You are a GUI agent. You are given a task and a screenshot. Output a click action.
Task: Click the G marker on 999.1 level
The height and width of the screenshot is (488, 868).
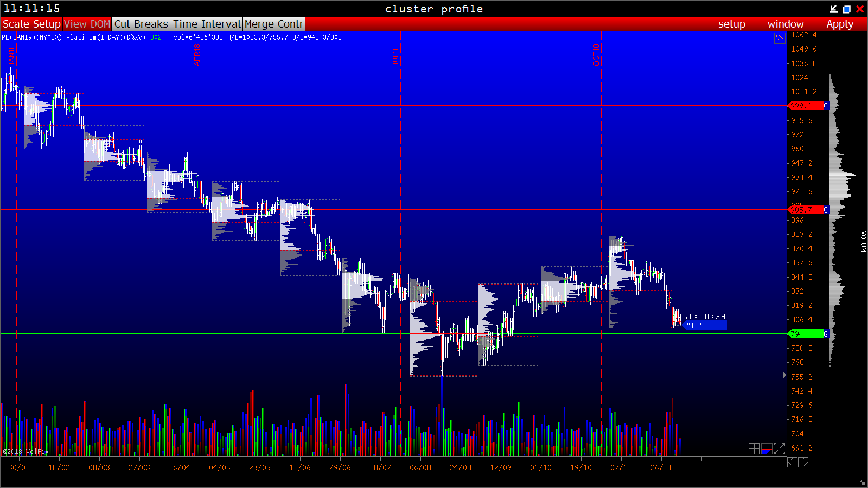coord(826,106)
